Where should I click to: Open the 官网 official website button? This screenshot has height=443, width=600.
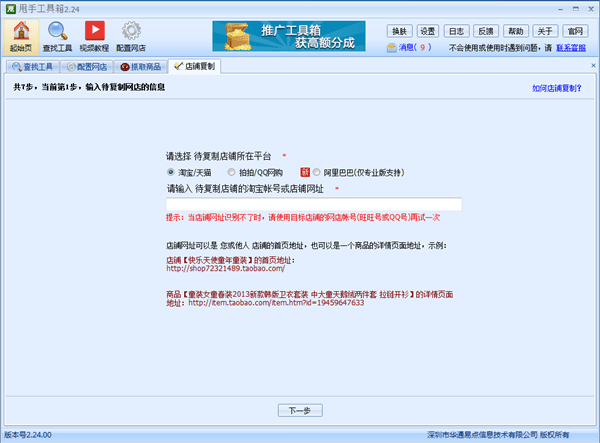574,30
